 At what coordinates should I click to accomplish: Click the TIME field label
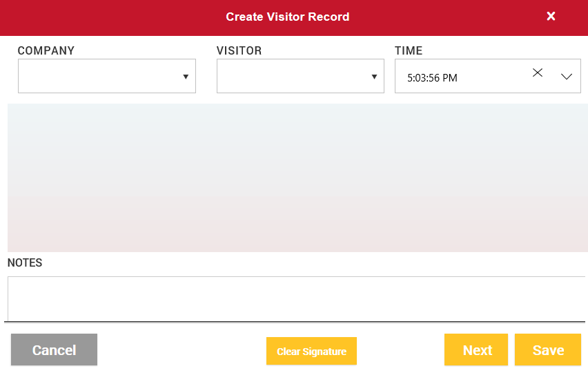click(x=409, y=50)
